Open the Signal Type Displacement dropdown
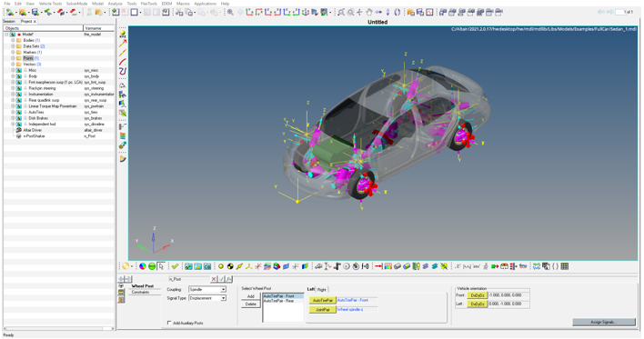Viewport: 644px width, 339px height. tap(207, 298)
